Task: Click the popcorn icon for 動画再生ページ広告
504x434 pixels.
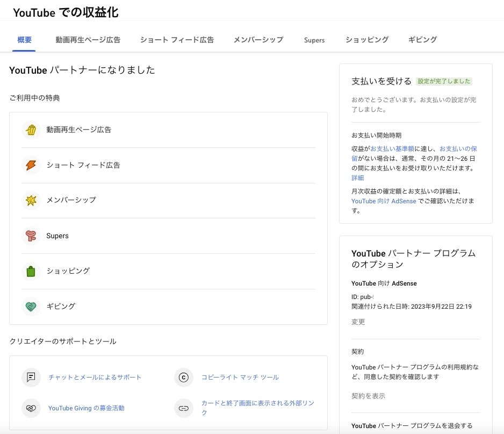Action: (31, 130)
